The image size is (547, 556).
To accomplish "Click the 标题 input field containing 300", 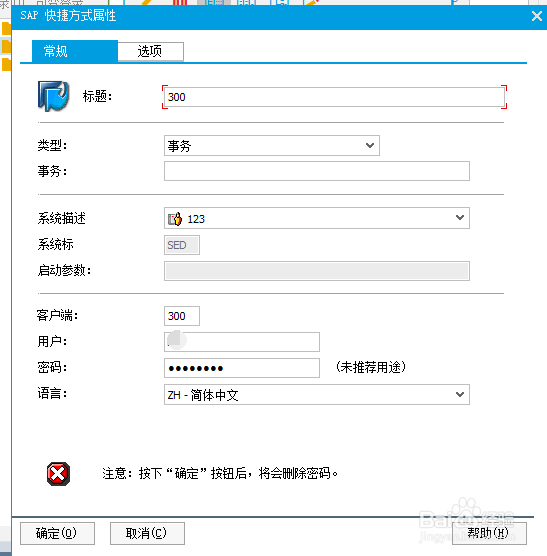I will point(334,97).
